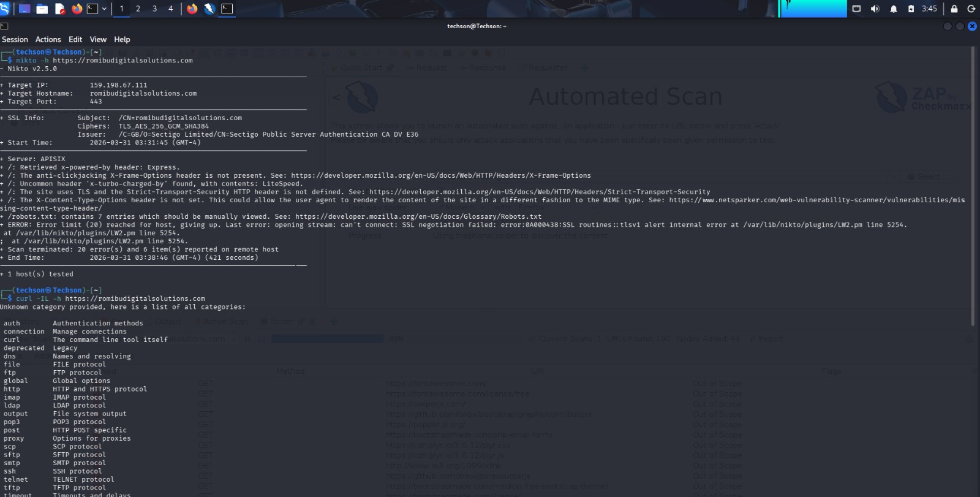Screen dimensions: 980x497
Task: Close the terminal window
Action: (x=972, y=26)
